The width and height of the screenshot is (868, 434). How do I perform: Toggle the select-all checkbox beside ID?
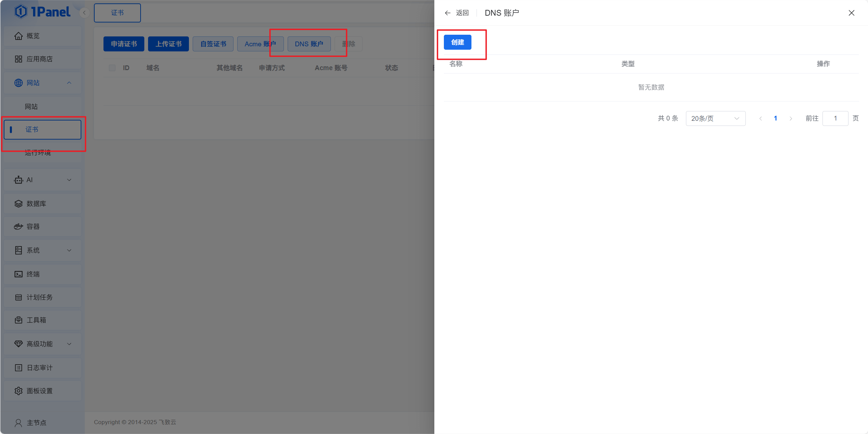tap(112, 68)
